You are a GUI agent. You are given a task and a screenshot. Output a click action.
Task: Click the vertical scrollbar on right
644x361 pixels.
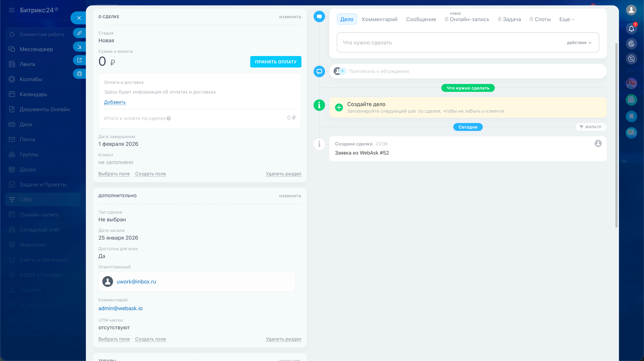[x=616, y=135]
